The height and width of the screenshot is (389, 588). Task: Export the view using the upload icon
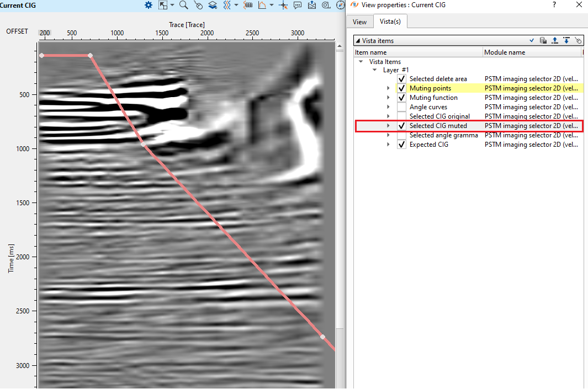[311, 6]
